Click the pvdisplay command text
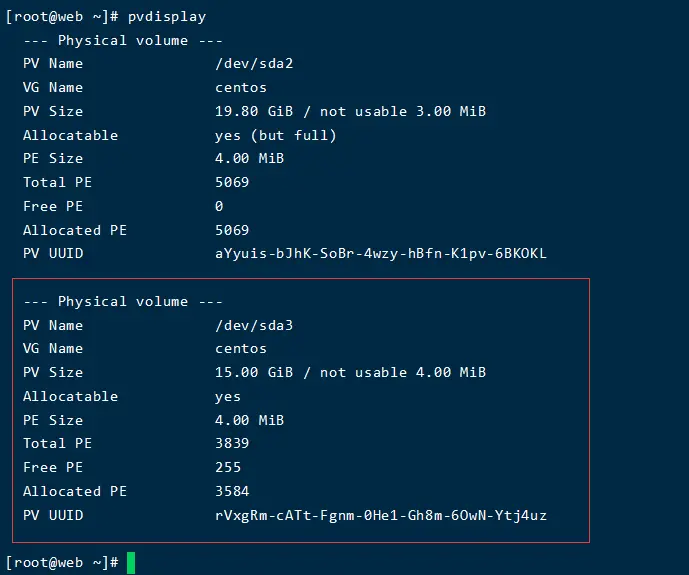The width and height of the screenshot is (689, 575). click(x=167, y=17)
